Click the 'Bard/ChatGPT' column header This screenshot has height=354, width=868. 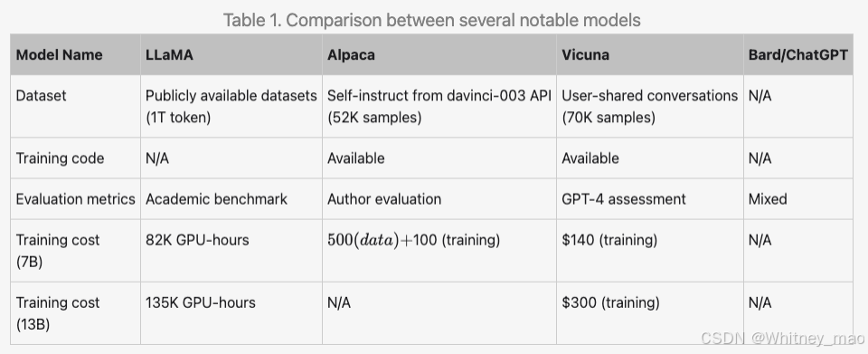[797, 55]
